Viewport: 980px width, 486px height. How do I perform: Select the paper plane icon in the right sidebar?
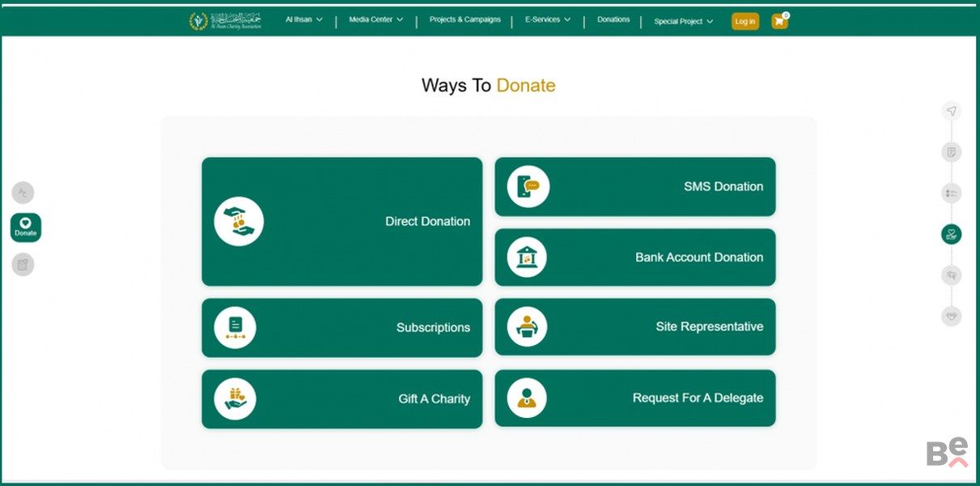pyautogui.click(x=952, y=112)
